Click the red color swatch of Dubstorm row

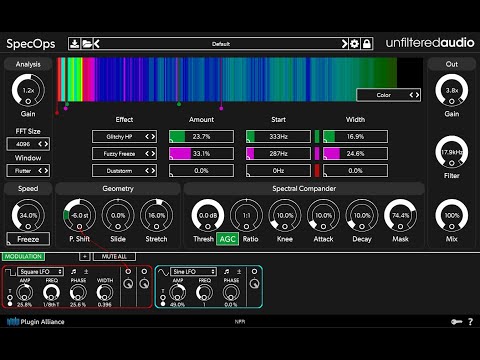point(317,171)
